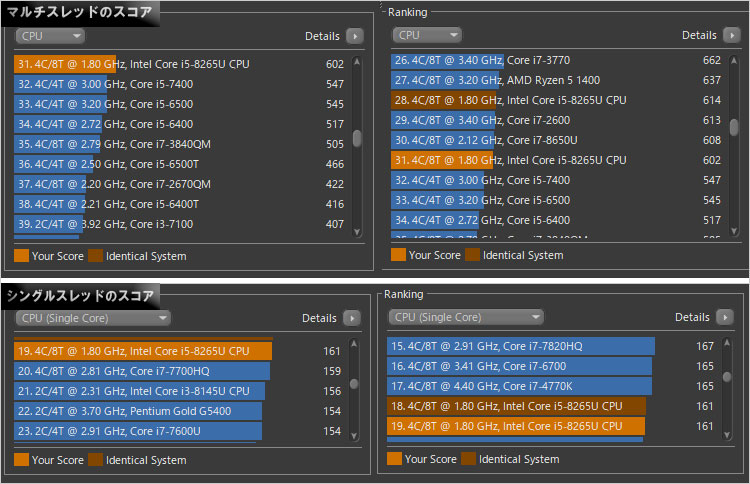Open CPU (Single Core) dropdown in single-thread score panel
The image size is (750, 484).
93,318
